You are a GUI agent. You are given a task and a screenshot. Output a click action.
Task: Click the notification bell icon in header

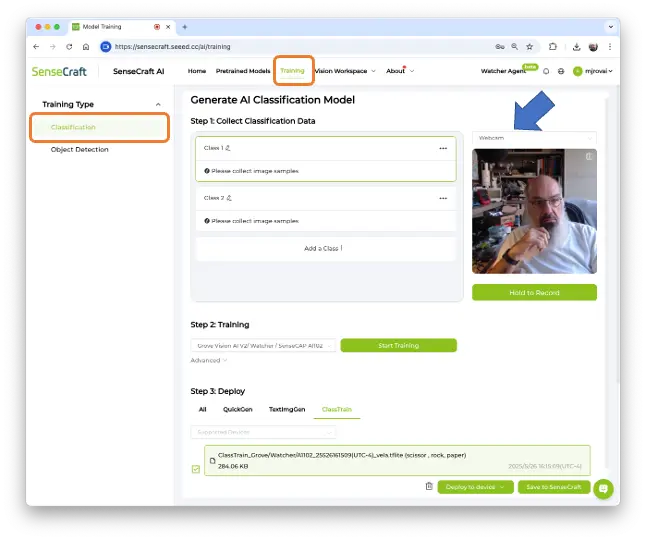[546, 71]
